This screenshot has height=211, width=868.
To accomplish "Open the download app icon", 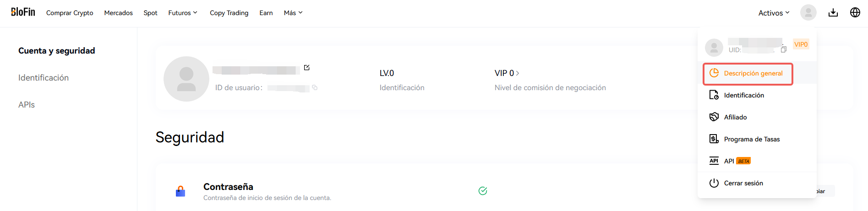I will pos(833,13).
